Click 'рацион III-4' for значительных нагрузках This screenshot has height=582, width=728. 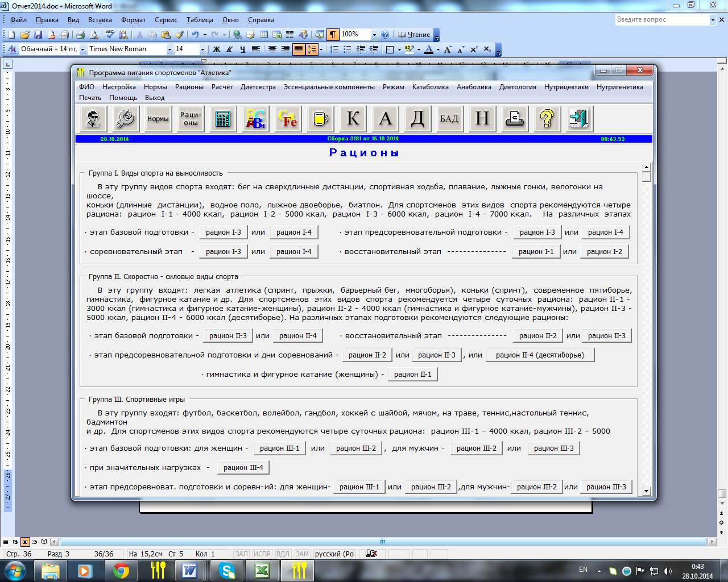[x=243, y=468]
